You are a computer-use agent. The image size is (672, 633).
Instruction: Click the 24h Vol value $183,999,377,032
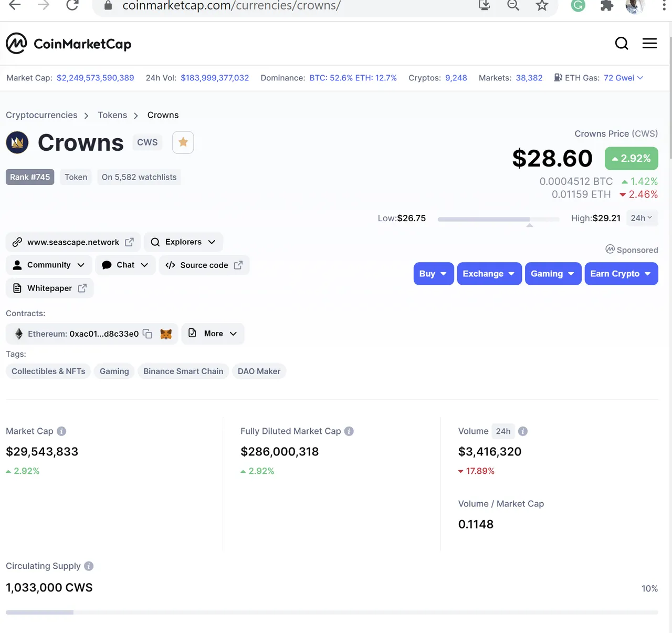click(215, 78)
